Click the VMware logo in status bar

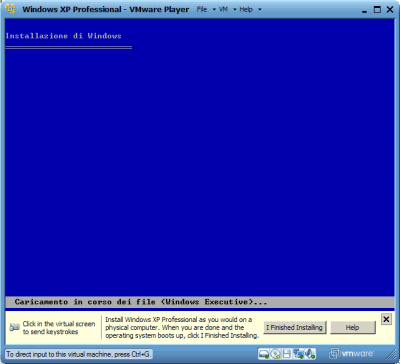(x=351, y=353)
